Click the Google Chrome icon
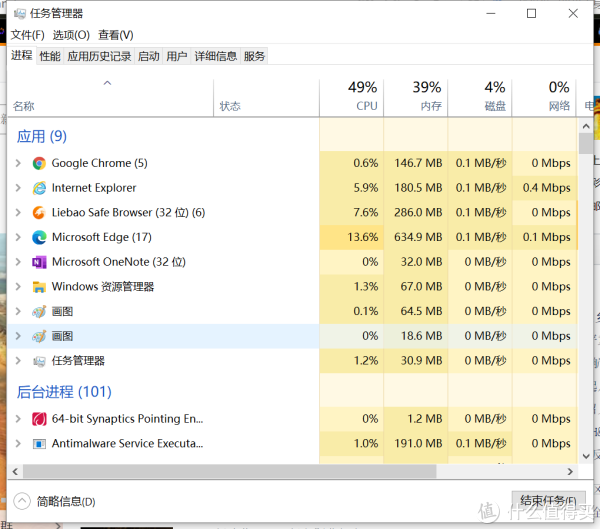This screenshot has height=529, width=600. (x=39, y=163)
